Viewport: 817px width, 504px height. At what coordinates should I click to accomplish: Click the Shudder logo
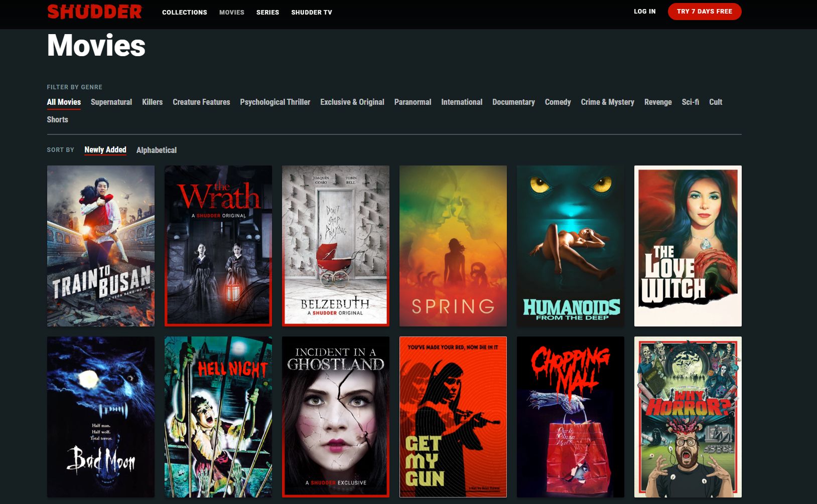[x=94, y=12]
